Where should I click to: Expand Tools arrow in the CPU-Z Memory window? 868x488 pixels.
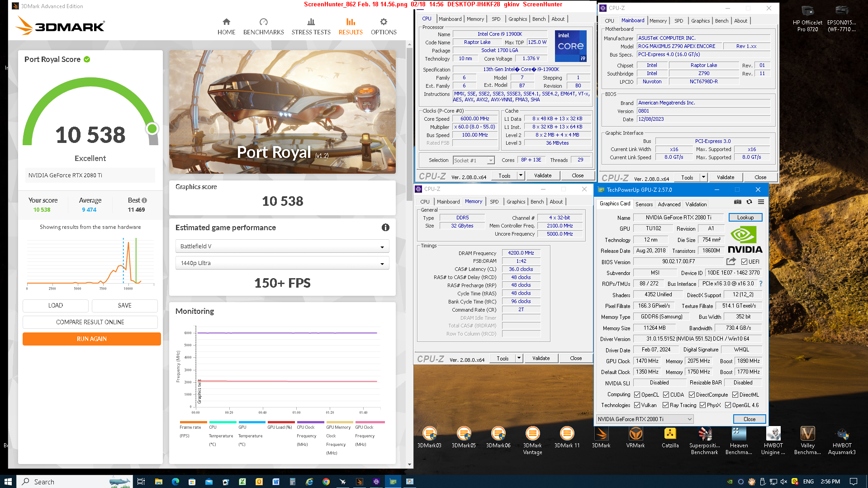coord(519,358)
